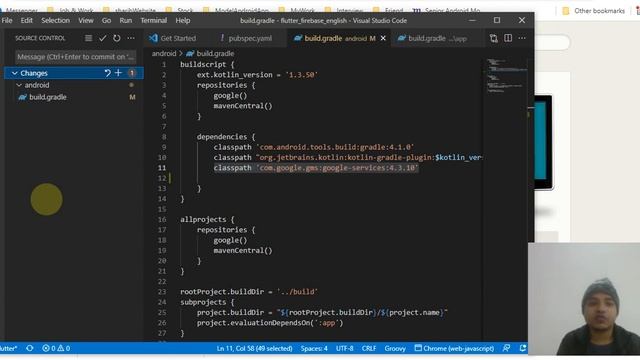The width and height of the screenshot is (640, 360).
Task: Toggle tree view in Source Control header
Action: click(x=88, y=38)
